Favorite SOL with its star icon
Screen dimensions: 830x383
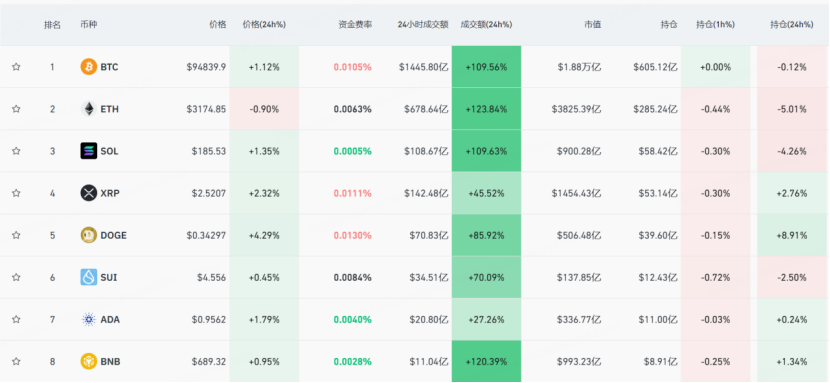[x=16, y=151]
